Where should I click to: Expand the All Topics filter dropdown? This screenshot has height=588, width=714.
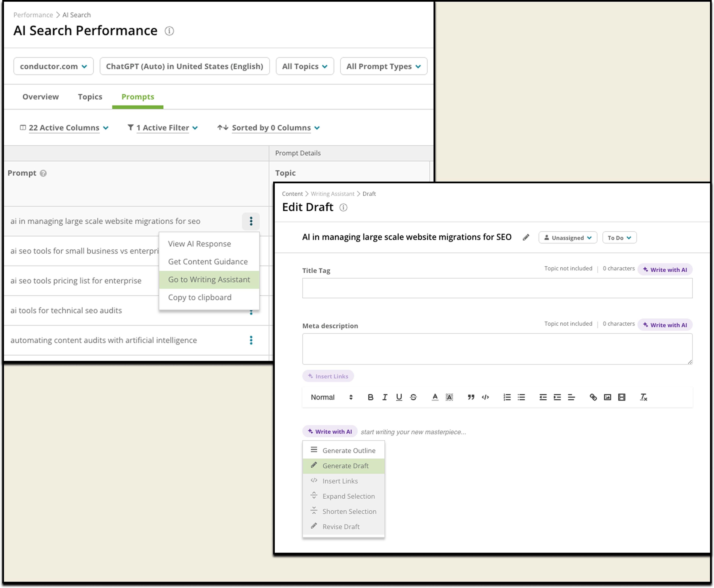click(305, 66)
